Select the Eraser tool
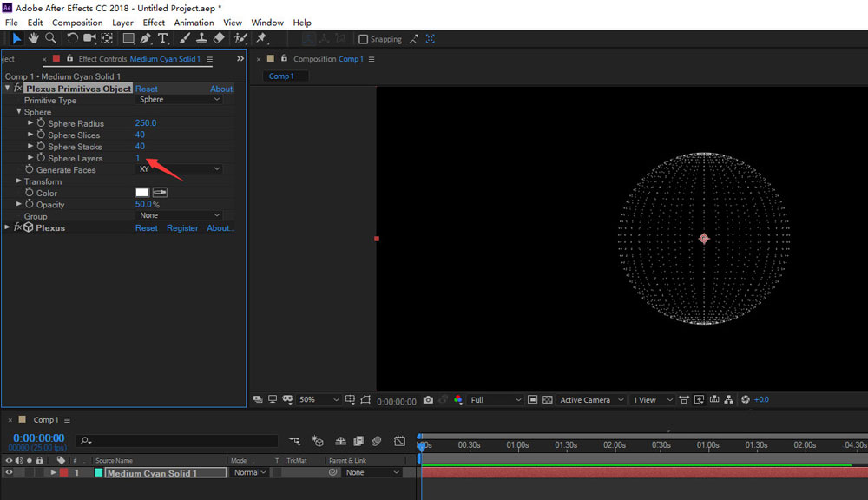 (x=219, y=38)
